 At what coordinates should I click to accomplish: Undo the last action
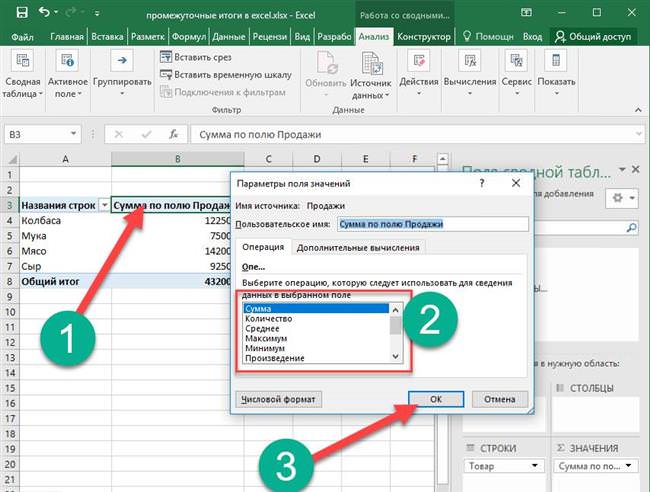point(44,12)
